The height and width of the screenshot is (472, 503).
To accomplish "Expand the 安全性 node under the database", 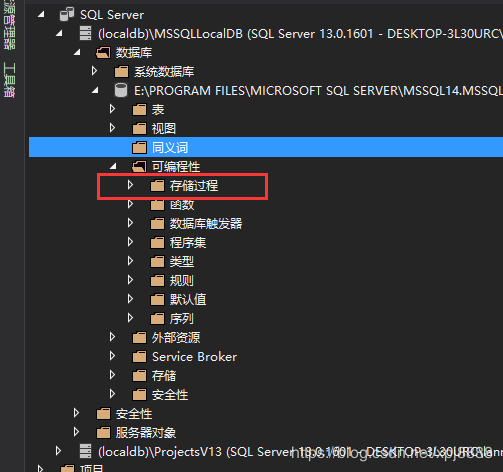I will 112,394.
